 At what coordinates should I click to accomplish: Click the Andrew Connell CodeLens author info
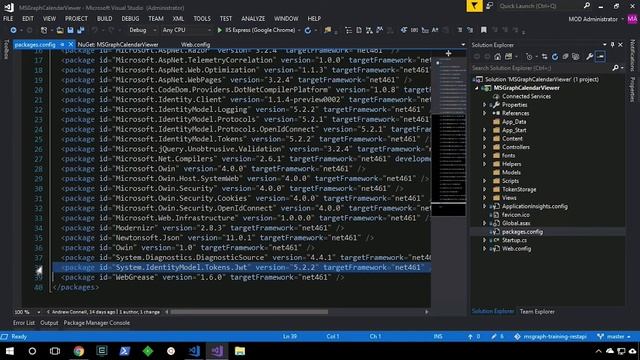(105, 312)
